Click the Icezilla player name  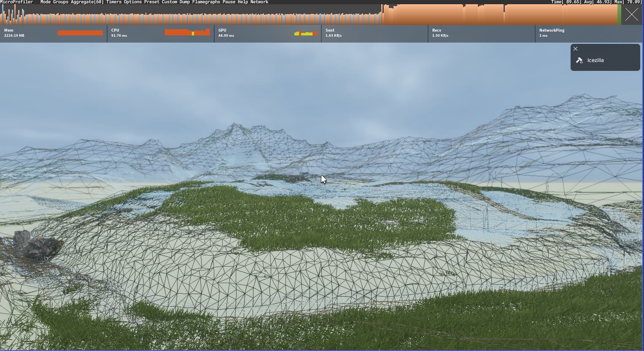595,60
